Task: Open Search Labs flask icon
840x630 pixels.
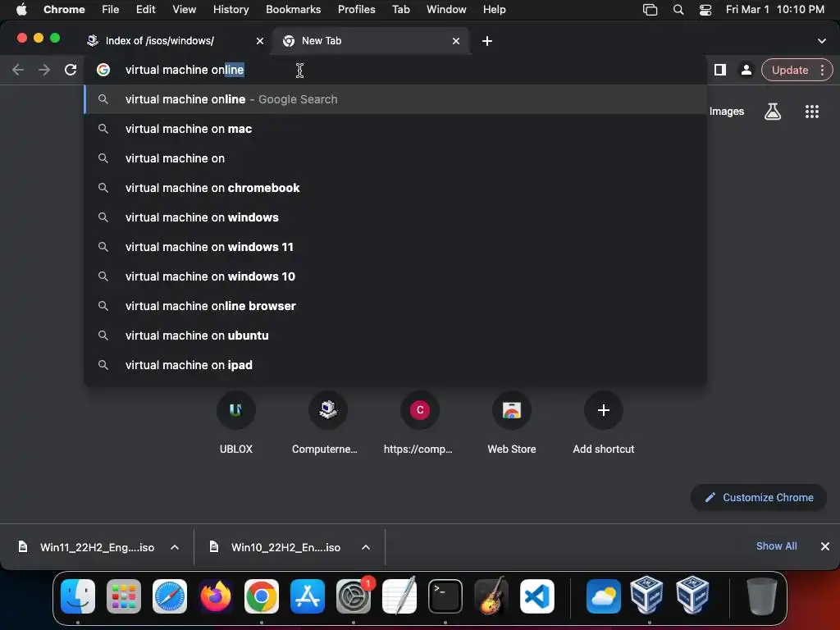Action: 773,112
